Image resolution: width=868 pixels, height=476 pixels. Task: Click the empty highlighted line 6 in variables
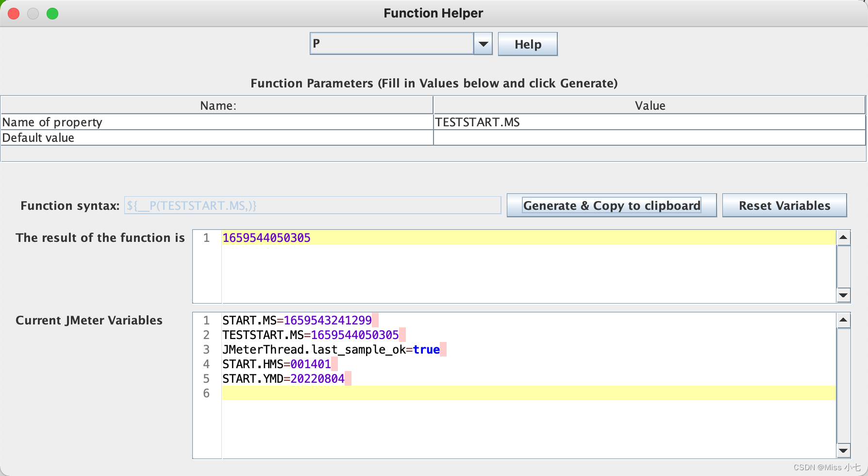[529, 393]
